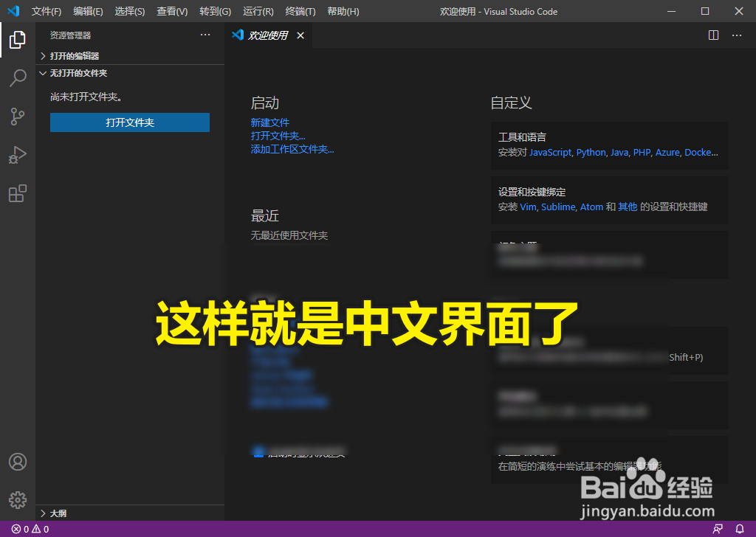Open the 编辑(E) menu

pos(88,11)
